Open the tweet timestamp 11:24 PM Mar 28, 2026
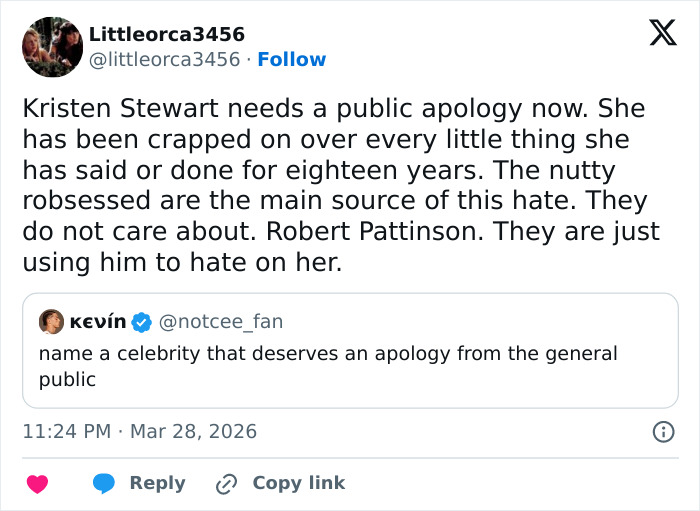 [x=140, y=432]
